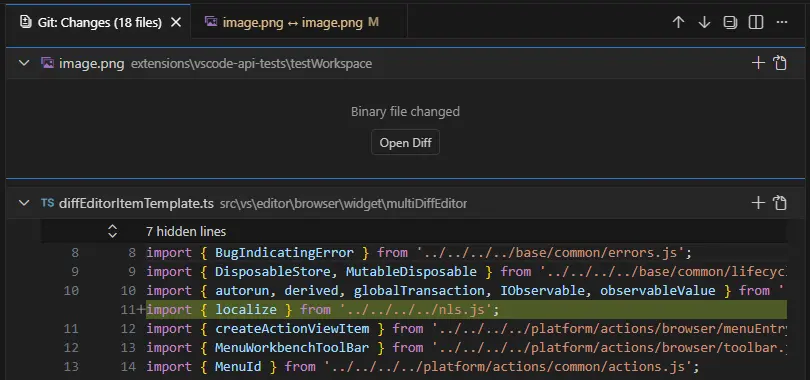Click the 7 hidden lines label
Image resolution: width=810 pixels, height=380 pixels.
(x=186, y=231)
